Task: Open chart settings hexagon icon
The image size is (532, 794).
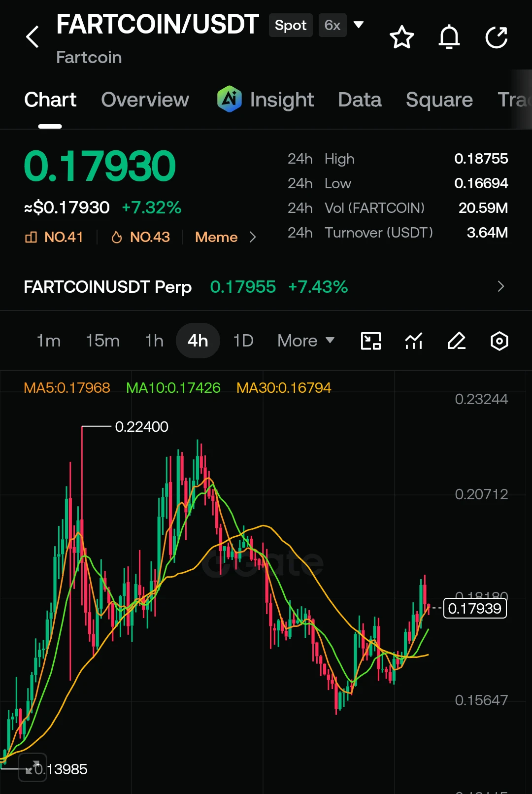Action: pos(499,341)
